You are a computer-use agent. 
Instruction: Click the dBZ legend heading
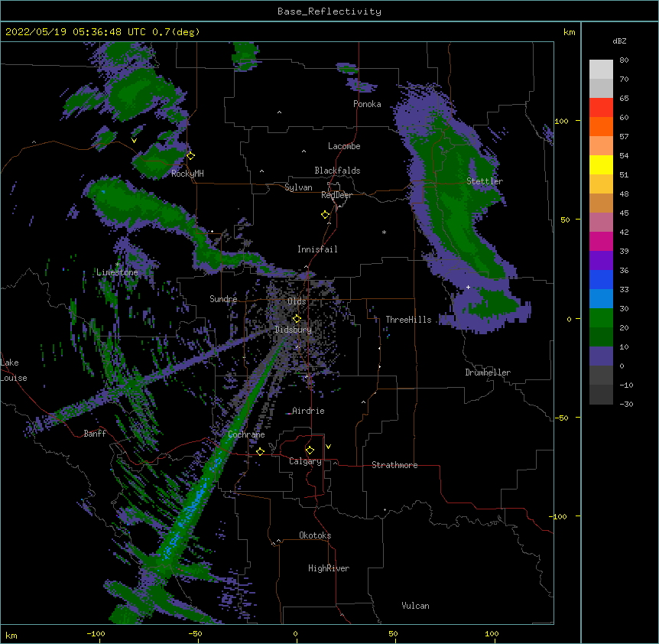tap(619, 41)
